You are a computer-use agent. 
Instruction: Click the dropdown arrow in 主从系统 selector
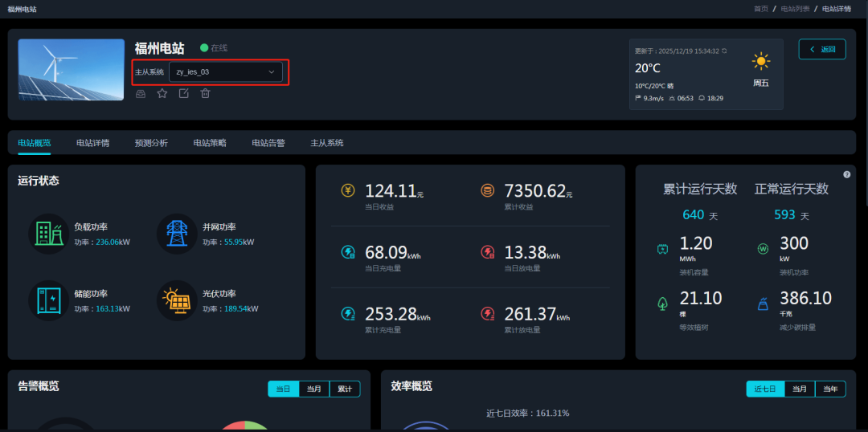tap(272, 72)
